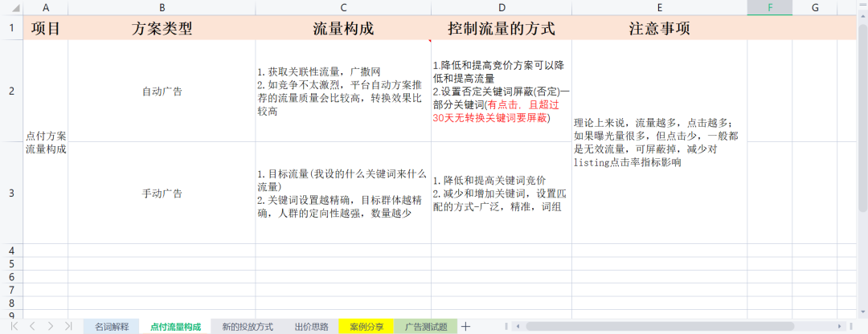This screenshot has width=868, height=334.
Task: Select the 手动广告 cell
Action: tap(162, 193)
